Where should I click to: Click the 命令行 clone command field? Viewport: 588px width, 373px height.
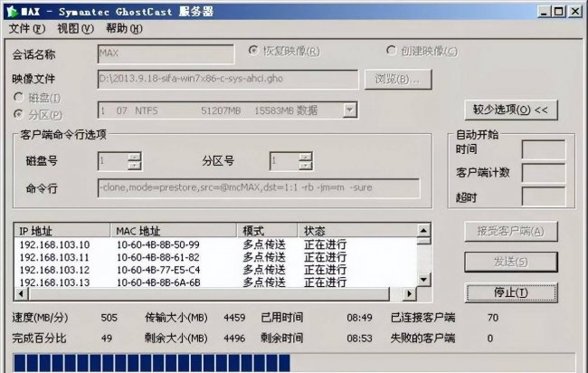259,188
